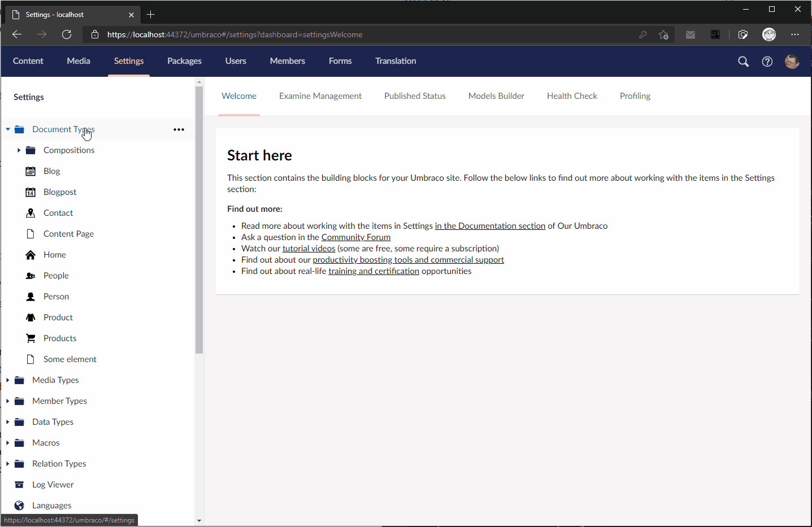The width and height of the screenshot is (812, 527).
Task: Open the help question mark icon
Action: (767, 62)
